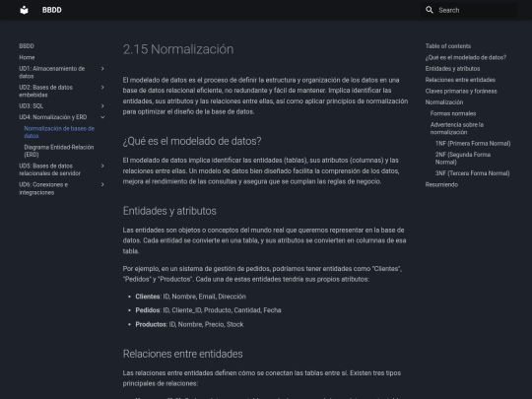Expand UD5: Bases de datos relacionales chevron
532x399 pixels.
point(102,166)
